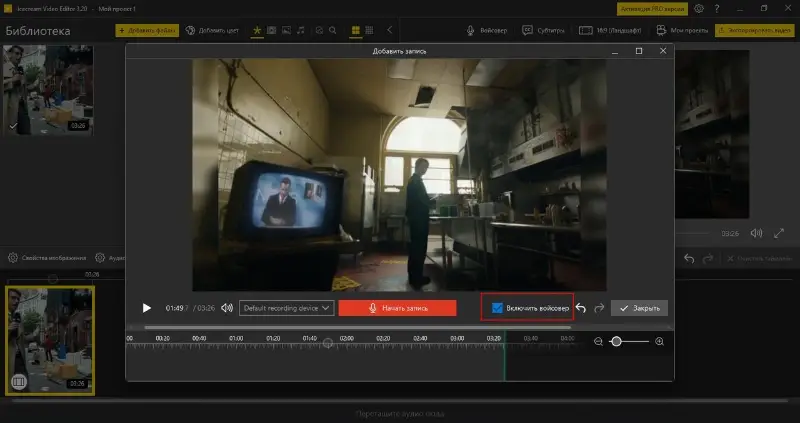Open Мои проекты
800x423 pixels.
tap(682, 31)
